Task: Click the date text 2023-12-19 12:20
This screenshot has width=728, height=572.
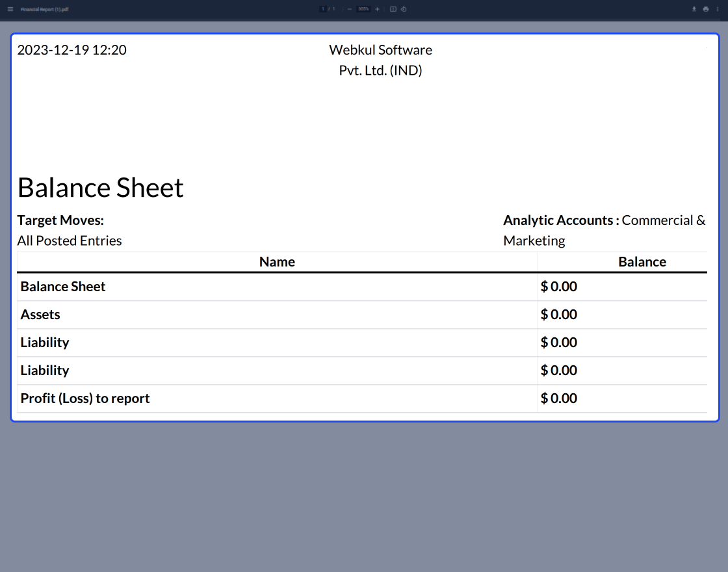Action: 72,50
